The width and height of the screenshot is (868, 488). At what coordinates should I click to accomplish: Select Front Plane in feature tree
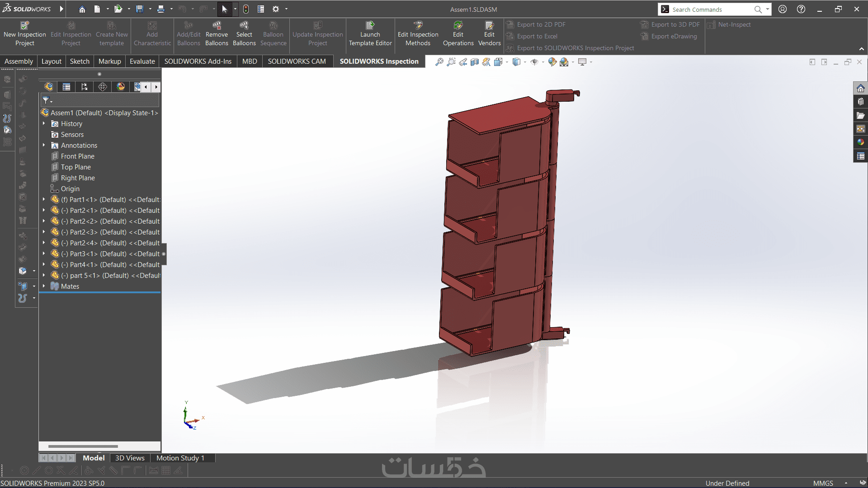[x=77, y=156]
